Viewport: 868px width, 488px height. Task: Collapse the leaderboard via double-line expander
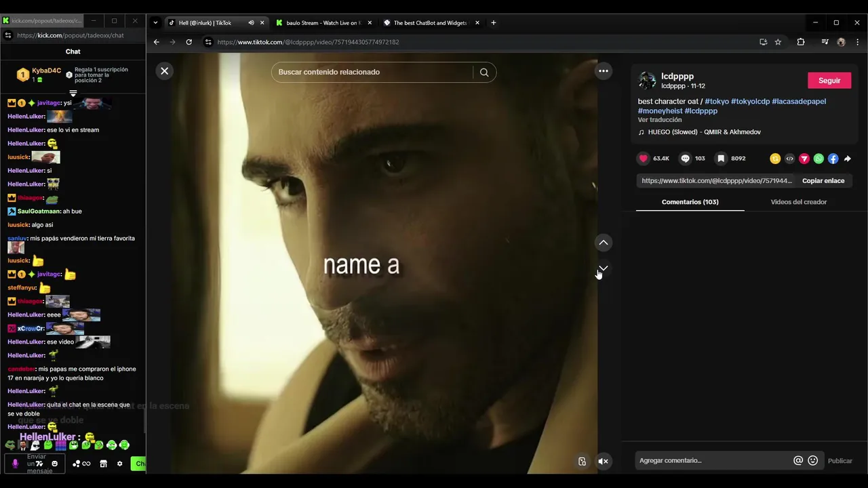click(73, 93)
